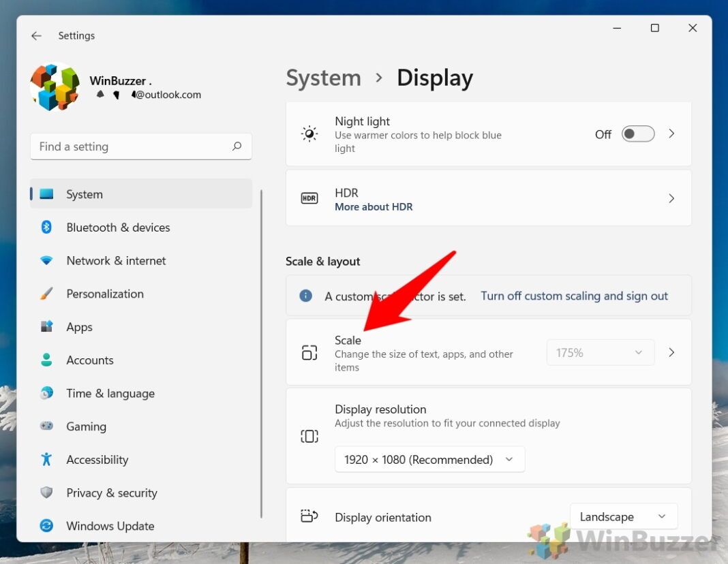Click the Accessibility figure icon
This screenshot has height=564, width=728.
[46, 459]
